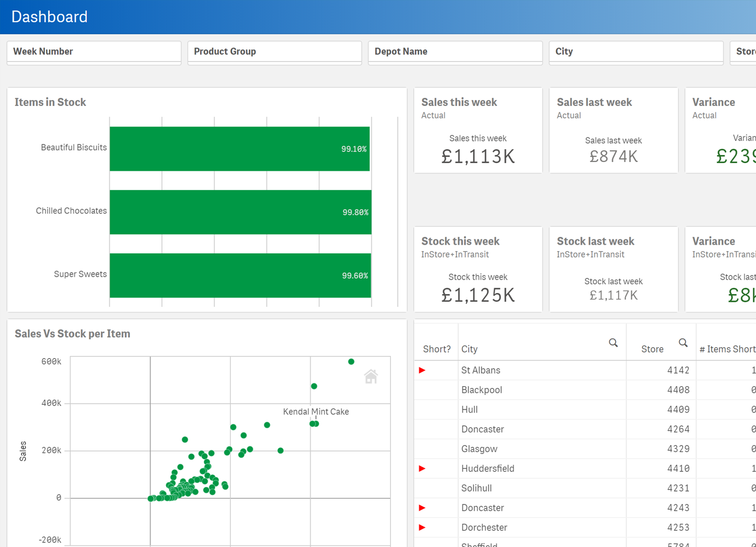The image size is (756, 547).
Task: Open the Week Number filter
Action: coord(94,52)
